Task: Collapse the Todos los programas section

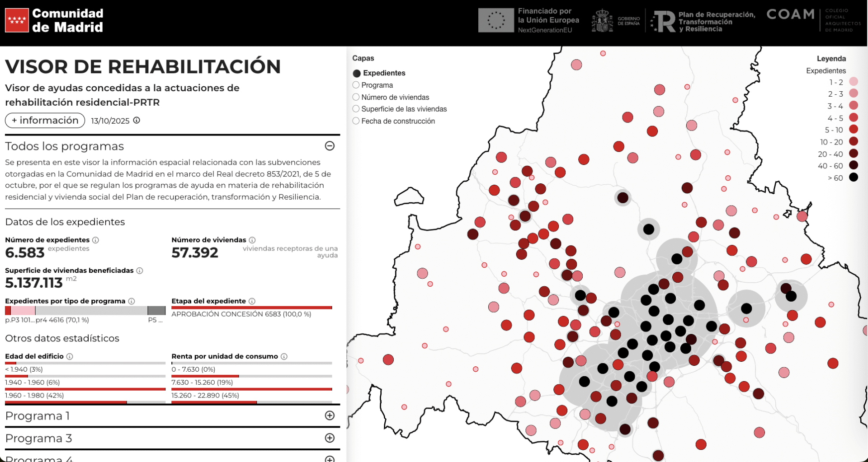Action: pos(330,146)
